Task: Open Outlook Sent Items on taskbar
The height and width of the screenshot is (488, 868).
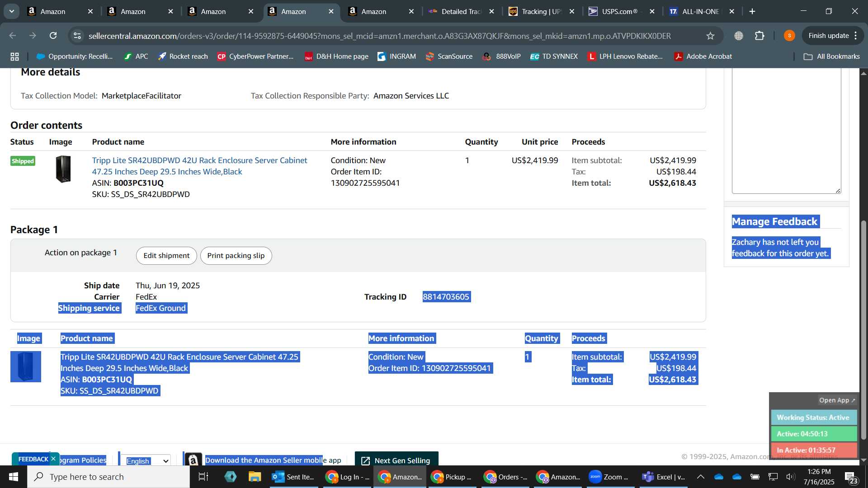Action: coord(293,477)
